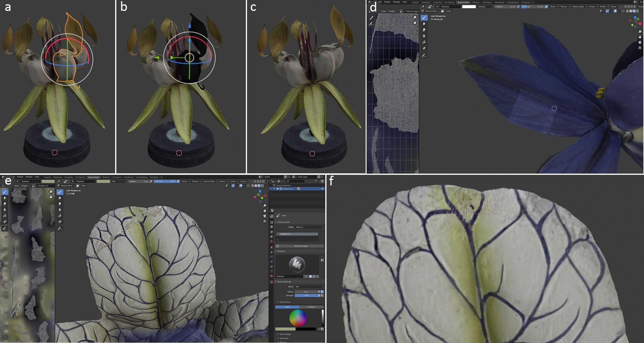
Task: Toggle the Herbario 12 collection checkbox in outliner
Action: [x=278, y=189]
